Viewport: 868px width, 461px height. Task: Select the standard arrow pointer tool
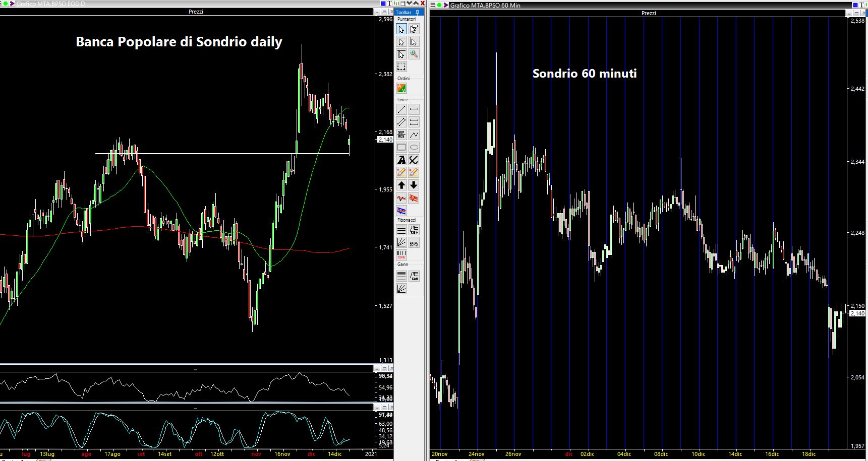(x=401, y=29)
